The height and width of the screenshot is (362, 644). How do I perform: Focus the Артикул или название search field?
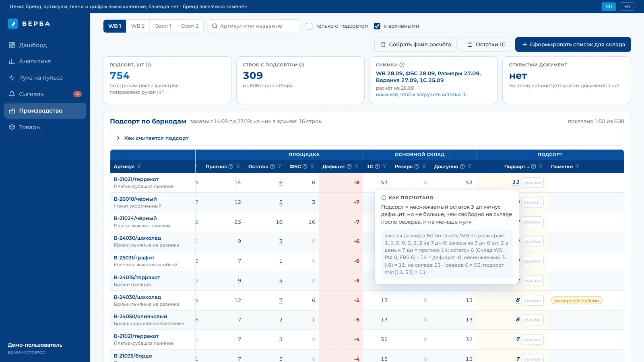coord(254,26)
